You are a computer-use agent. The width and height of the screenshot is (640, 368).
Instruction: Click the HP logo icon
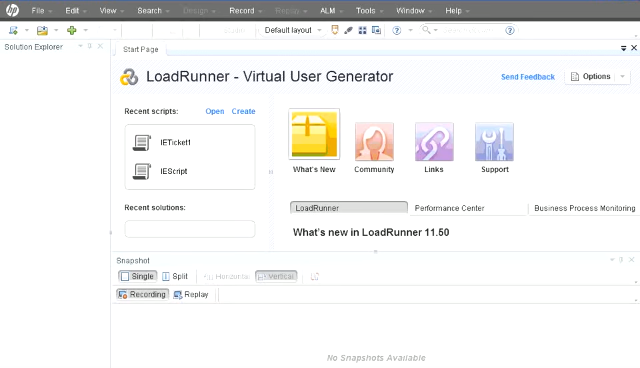(x=12, y=10)
